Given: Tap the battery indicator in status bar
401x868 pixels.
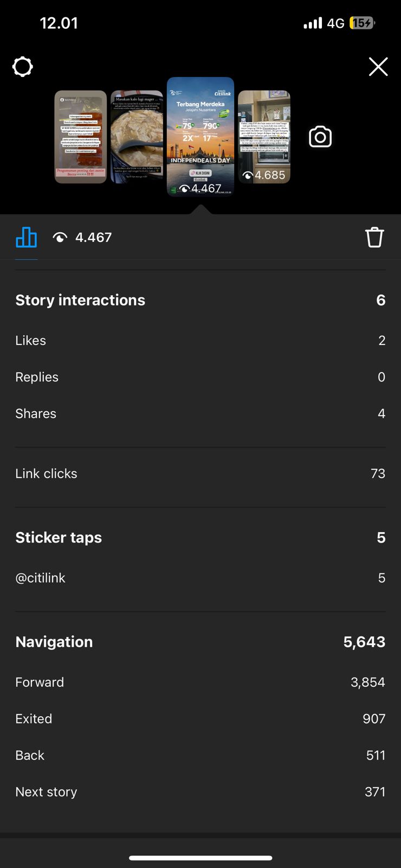Looking at the screenshot, I should point(362,23).
